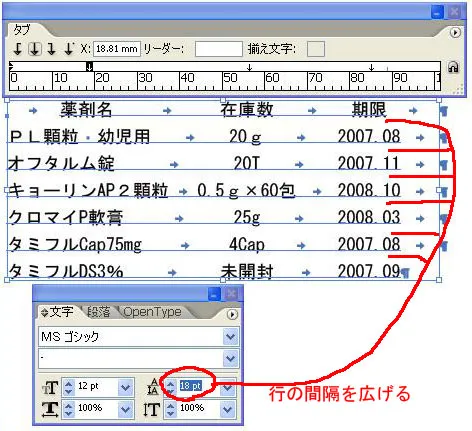The height and width of the screenshot is (431, 472).
Task: Click the leading (行送り) icon
Action: (x=153, y=387)
